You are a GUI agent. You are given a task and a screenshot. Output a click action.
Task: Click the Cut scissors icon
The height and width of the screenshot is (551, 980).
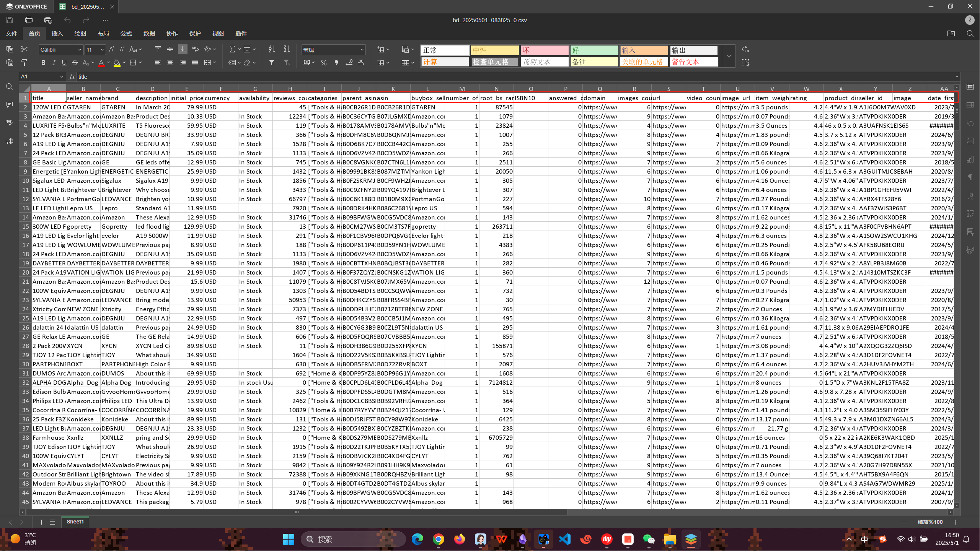(24, 49)
